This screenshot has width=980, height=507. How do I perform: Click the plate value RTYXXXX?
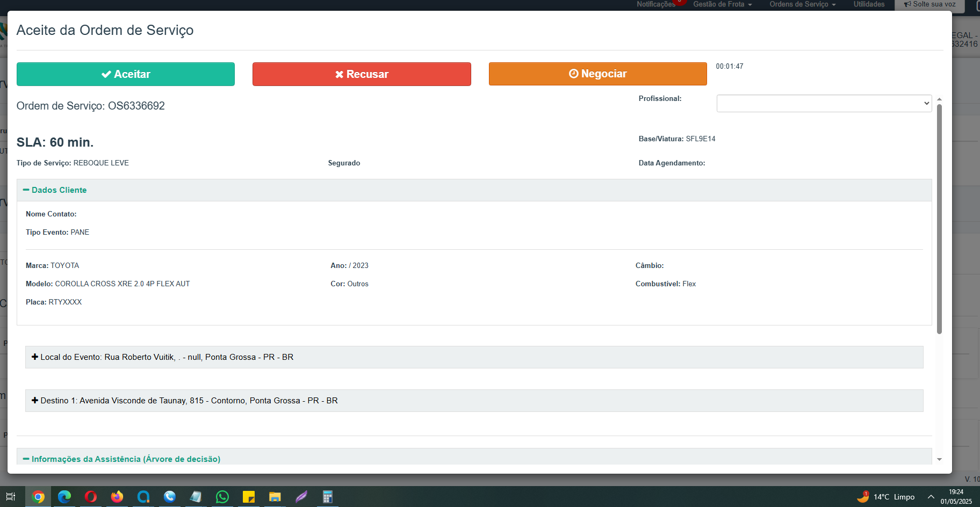coord(66,302)
